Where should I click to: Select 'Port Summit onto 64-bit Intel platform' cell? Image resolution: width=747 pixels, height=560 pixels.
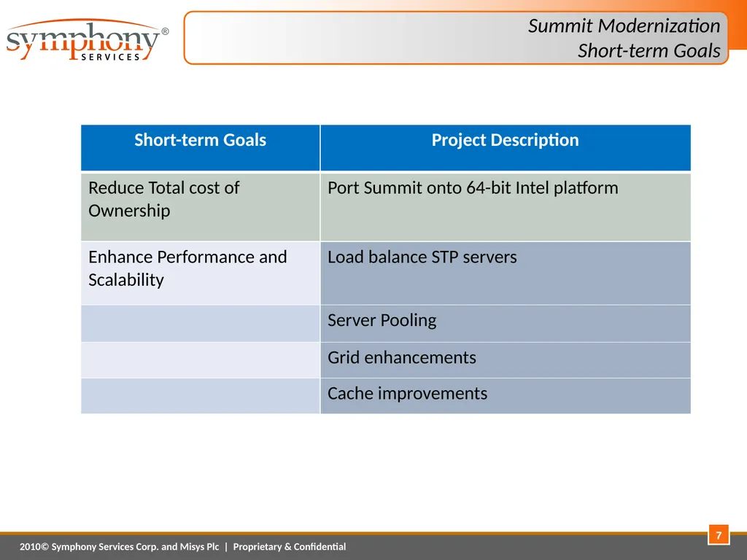click(x=506, y=206)
